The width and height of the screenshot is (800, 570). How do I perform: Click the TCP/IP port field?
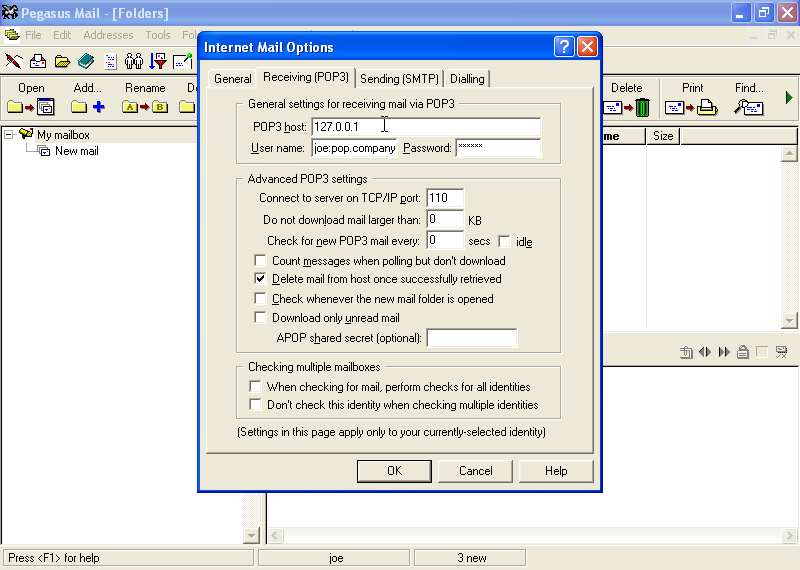(445, 198)
